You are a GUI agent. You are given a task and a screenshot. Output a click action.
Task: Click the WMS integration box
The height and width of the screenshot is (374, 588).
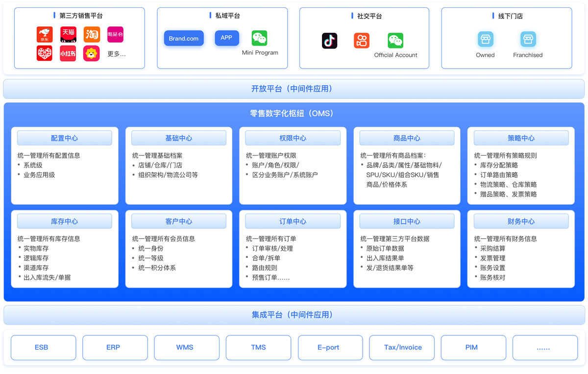click(x=187, y=348)
